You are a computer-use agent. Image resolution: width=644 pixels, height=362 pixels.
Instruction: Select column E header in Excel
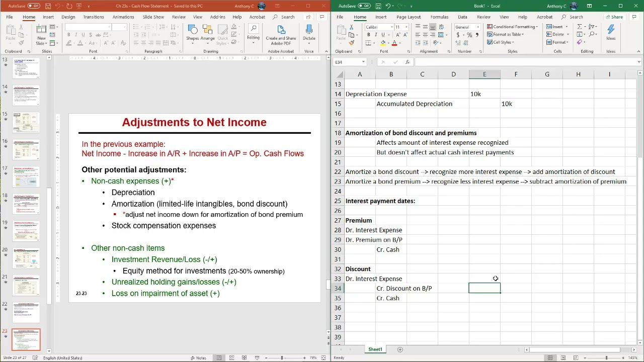pyautogui.click(x=485, y=74)
